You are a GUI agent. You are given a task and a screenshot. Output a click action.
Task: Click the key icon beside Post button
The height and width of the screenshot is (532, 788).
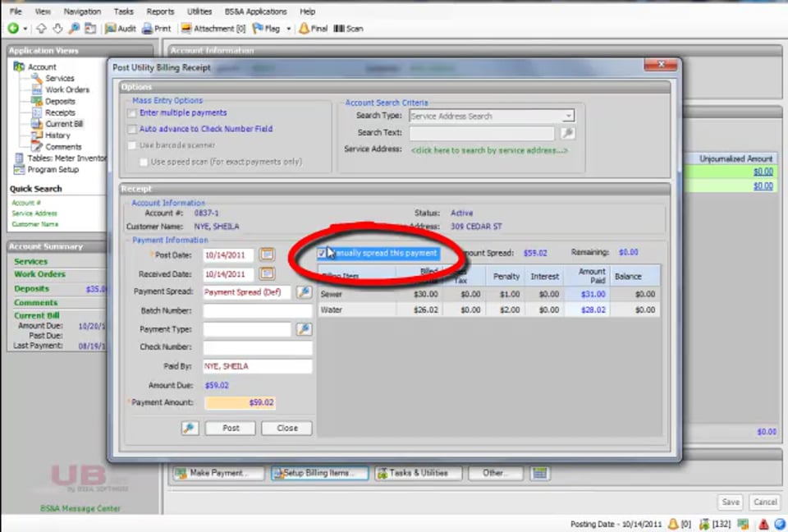click(190, 428)
